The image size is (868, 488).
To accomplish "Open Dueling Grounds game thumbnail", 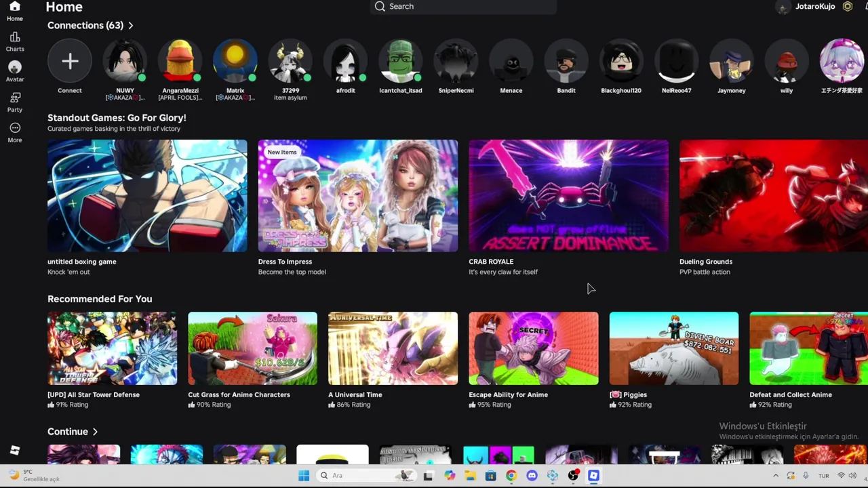I will [774, 196].
